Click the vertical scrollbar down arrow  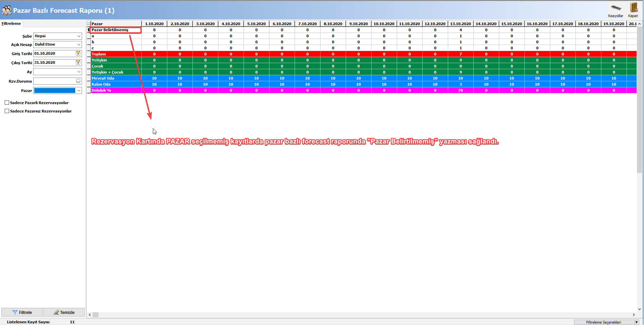point(639,309)
